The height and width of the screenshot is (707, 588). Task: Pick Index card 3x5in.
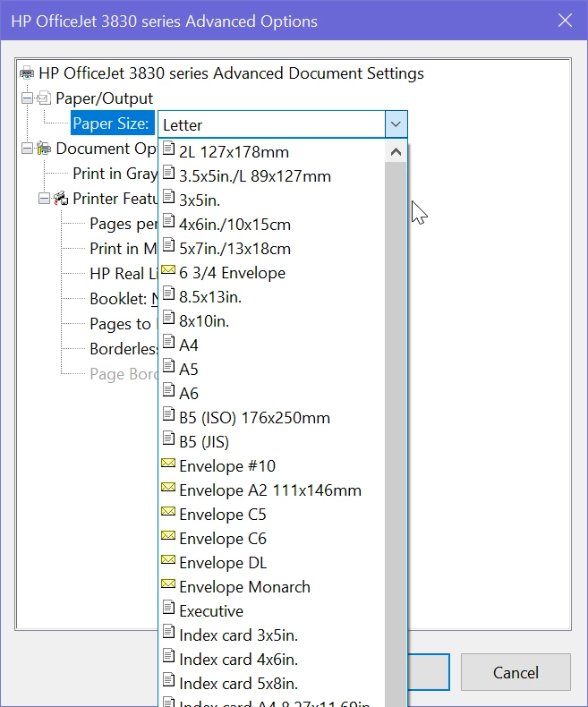point(272,635)
